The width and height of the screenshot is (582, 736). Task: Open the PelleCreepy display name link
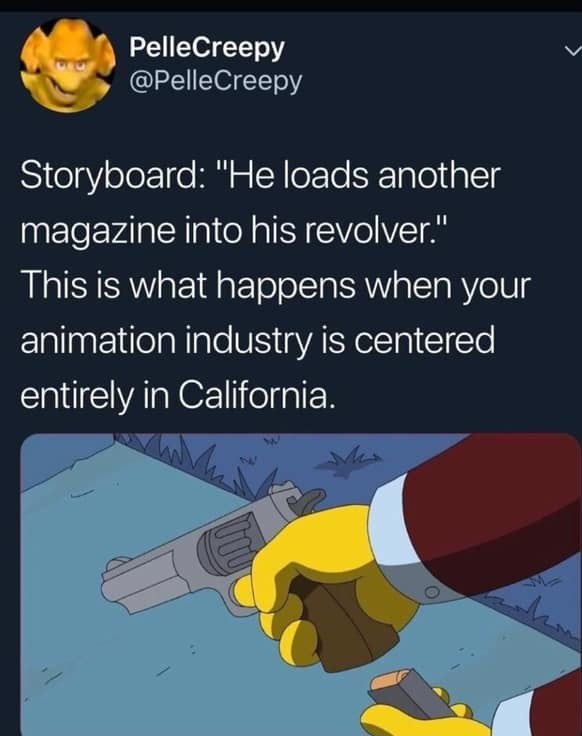point(207,48)
